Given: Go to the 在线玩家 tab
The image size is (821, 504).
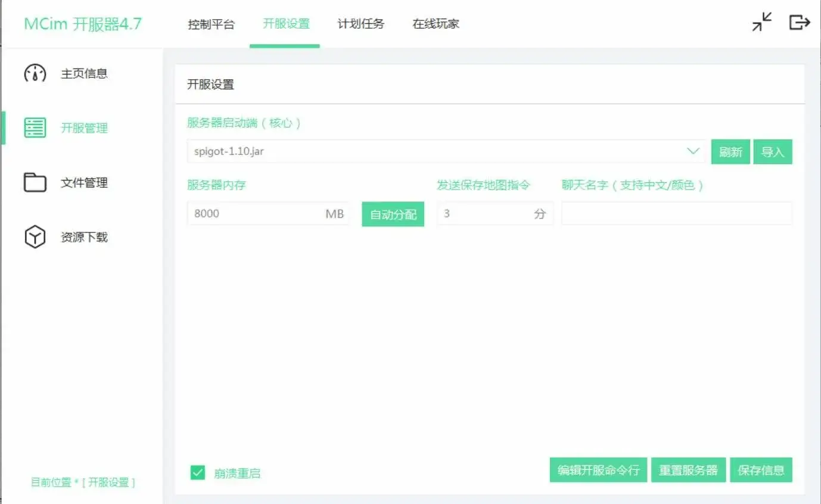Looking at the screenshot, I should pos(436,24).
